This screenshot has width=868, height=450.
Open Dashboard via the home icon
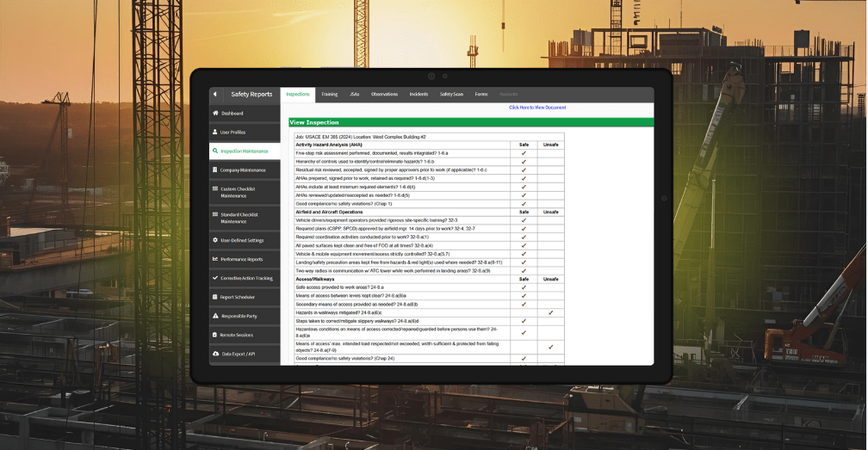[214, 114]
